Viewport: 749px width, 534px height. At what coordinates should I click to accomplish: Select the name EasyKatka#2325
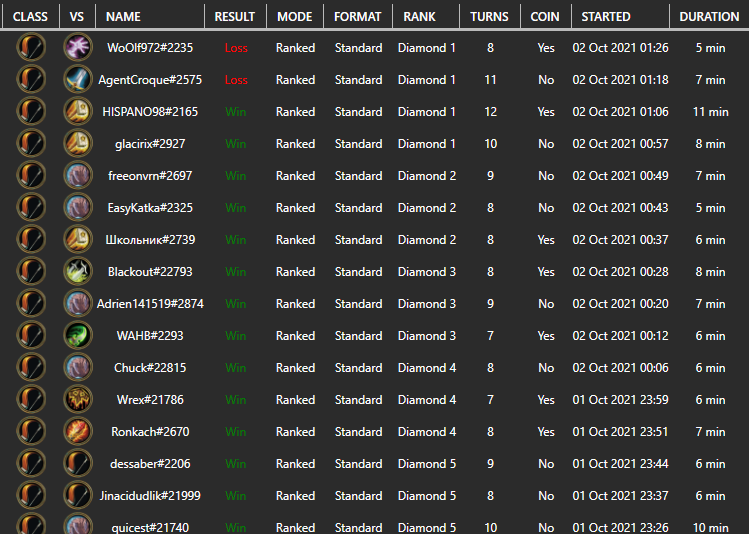(x=150, y=208)
